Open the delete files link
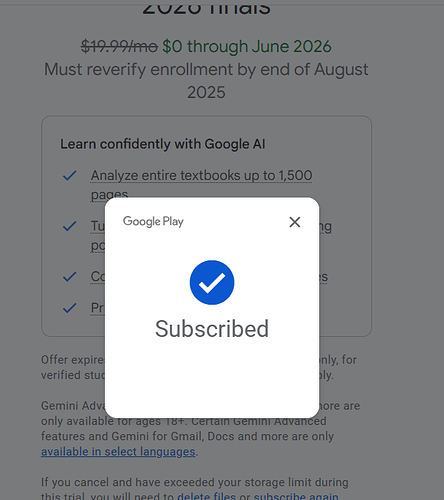 tap(206, 496)
